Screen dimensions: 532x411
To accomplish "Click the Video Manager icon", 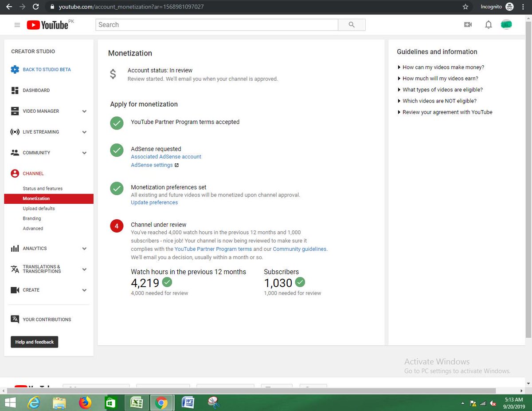I will (x=15, y=111).
